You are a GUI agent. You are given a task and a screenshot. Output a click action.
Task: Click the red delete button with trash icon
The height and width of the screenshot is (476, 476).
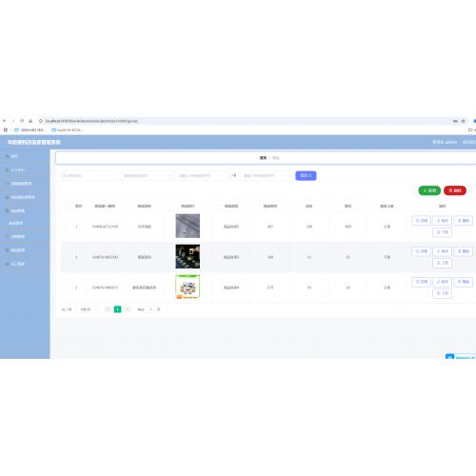click(x=455, y=190)
